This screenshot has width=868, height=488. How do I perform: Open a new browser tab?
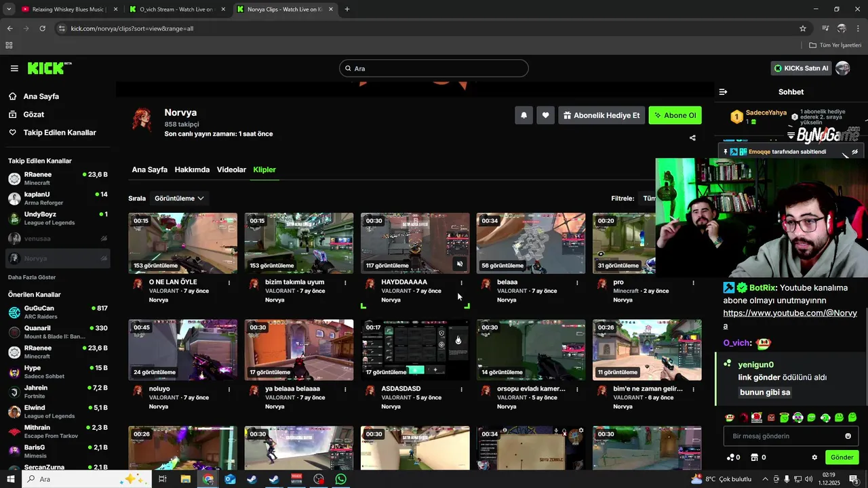[x=347, y=9]
